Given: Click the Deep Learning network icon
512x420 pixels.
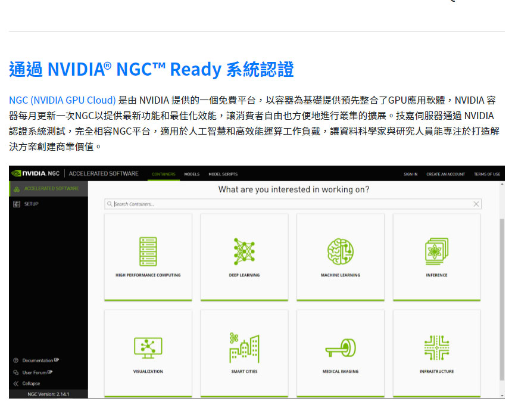Looking at the screenshot, I should click(244, 251).
